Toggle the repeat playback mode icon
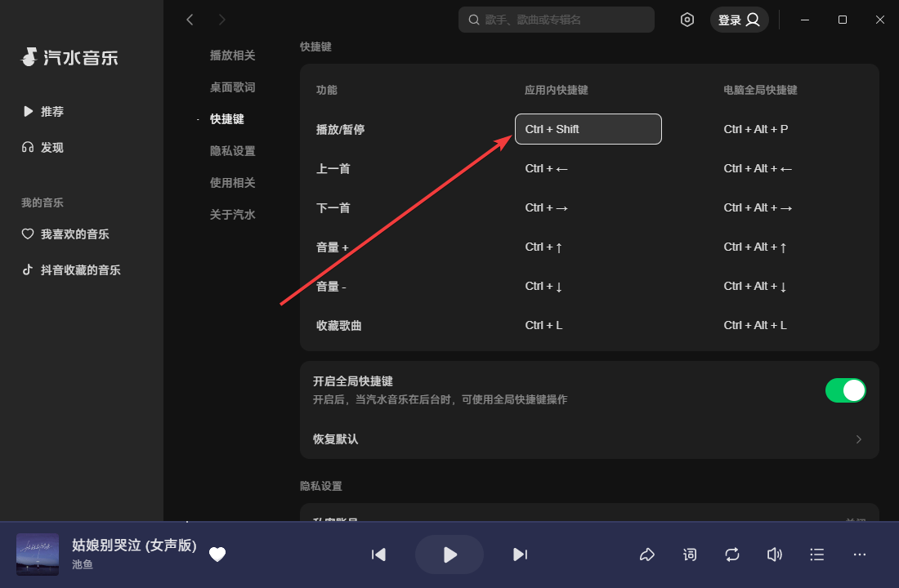The image size is (899, 588). coord(731,555)
